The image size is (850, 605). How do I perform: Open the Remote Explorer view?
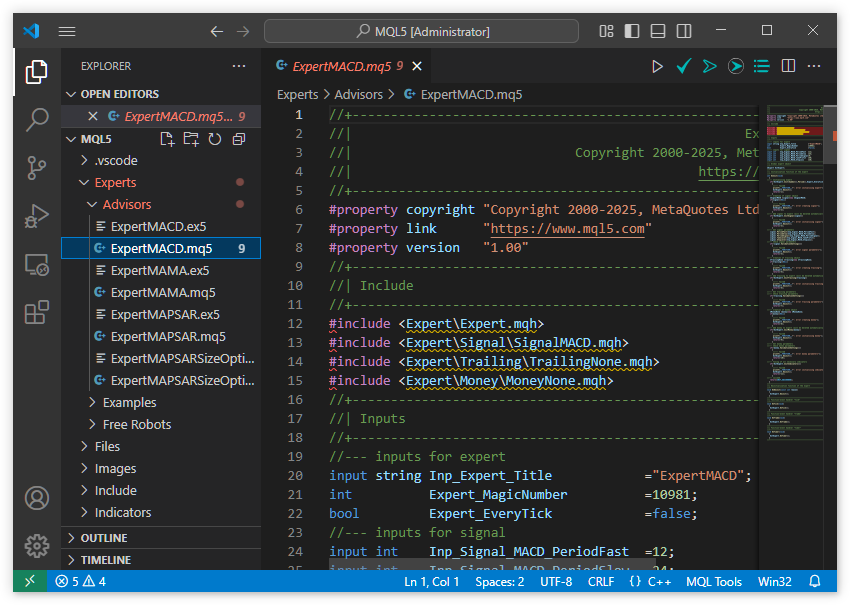coord(36,265)
